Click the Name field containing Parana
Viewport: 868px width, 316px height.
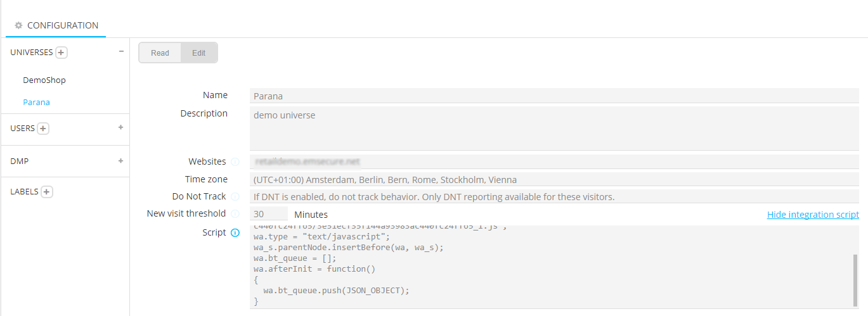[554, 96]
